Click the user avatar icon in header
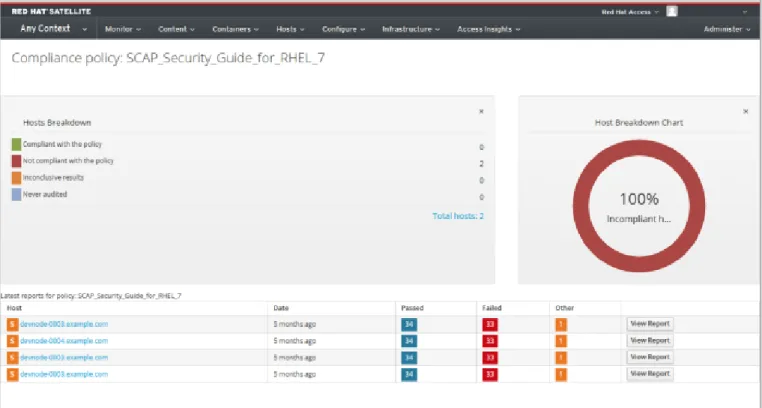Screen dimensions: 762x408 tap(672, 11)
